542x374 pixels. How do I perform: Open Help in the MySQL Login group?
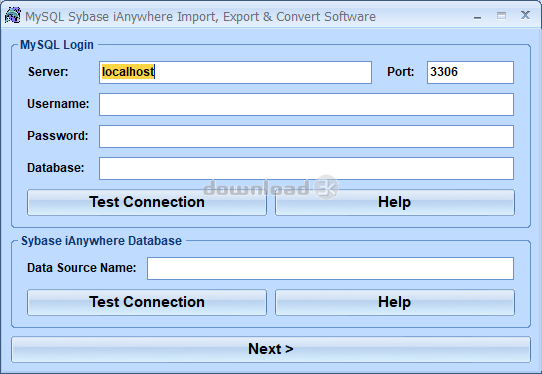(x=395, y=202)
